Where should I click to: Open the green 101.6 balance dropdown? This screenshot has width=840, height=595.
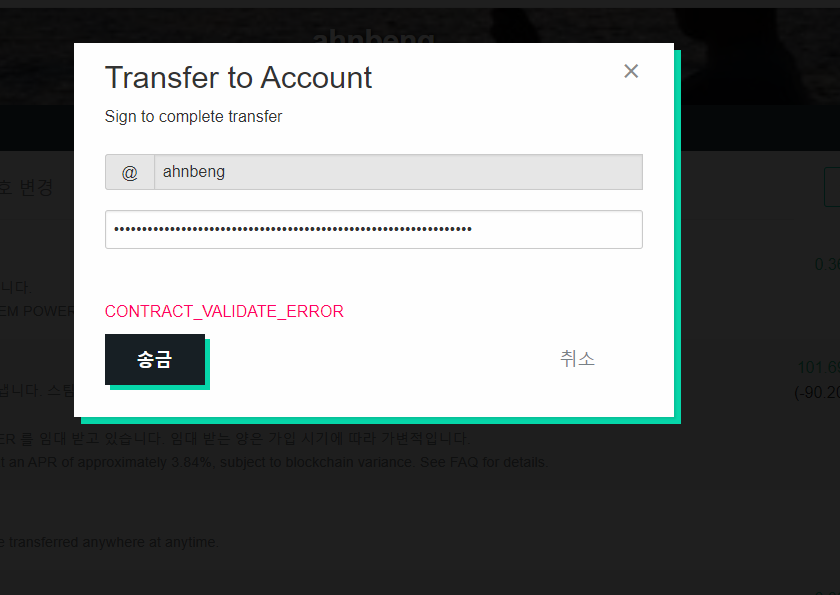[x=819, y=367]
